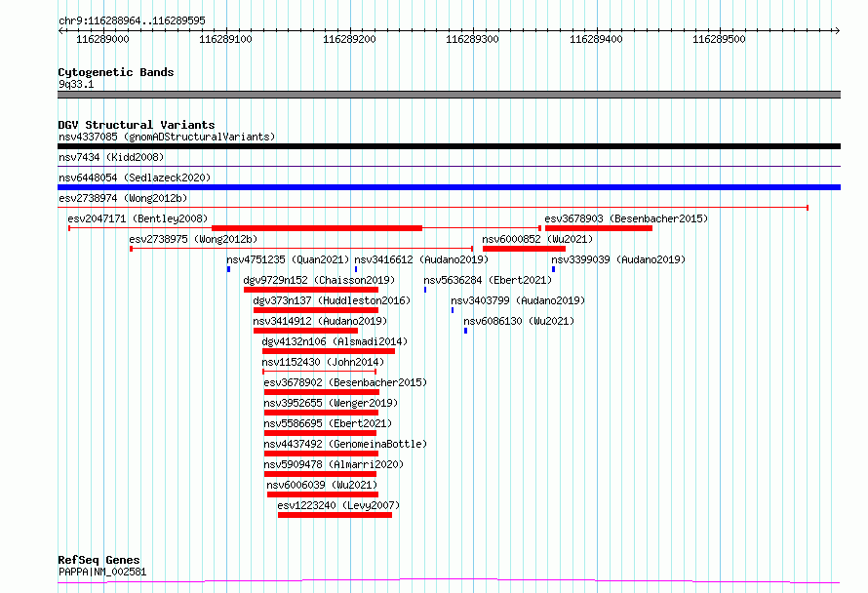Click the black nsv4337085 variant bar
Viewport: 868px width, 593px height.
click(449, 146)
